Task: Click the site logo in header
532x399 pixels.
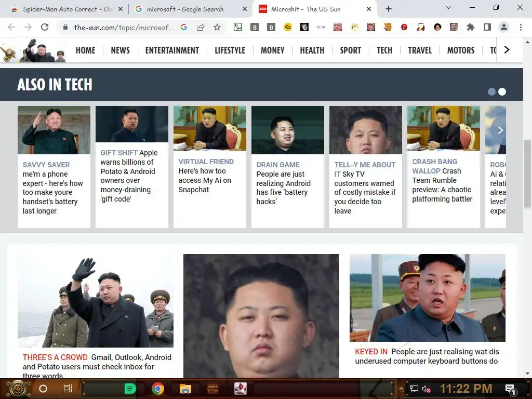Action: point(33,50)
